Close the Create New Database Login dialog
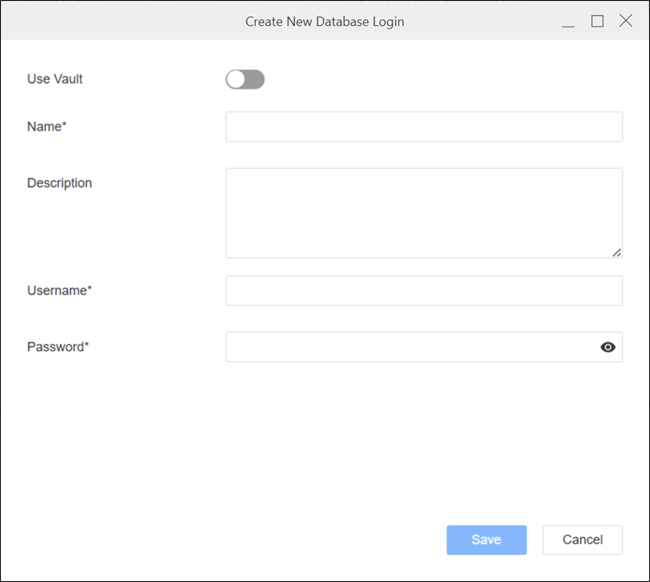 pos(626,21)
